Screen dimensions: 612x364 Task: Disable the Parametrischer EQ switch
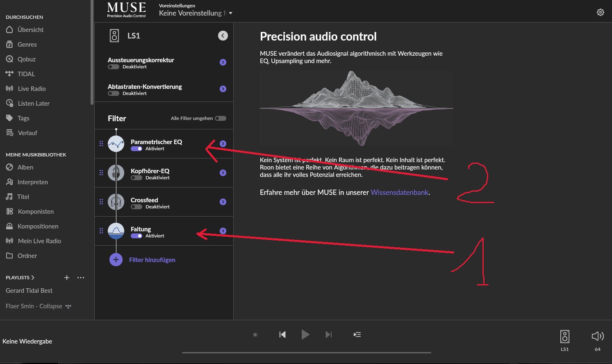pyautogui.click(x=137, y=149)
